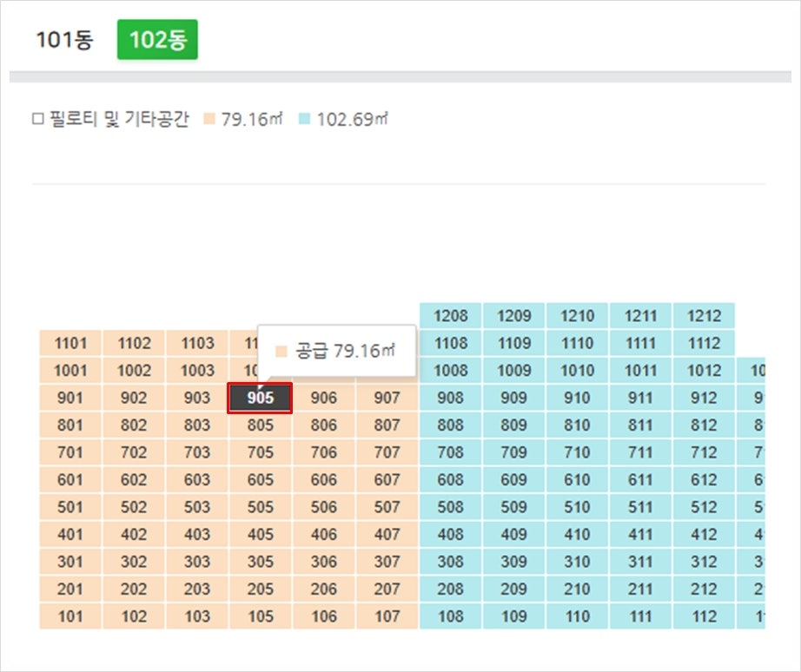
Task: Select unit 805
Action: point(260,425)
